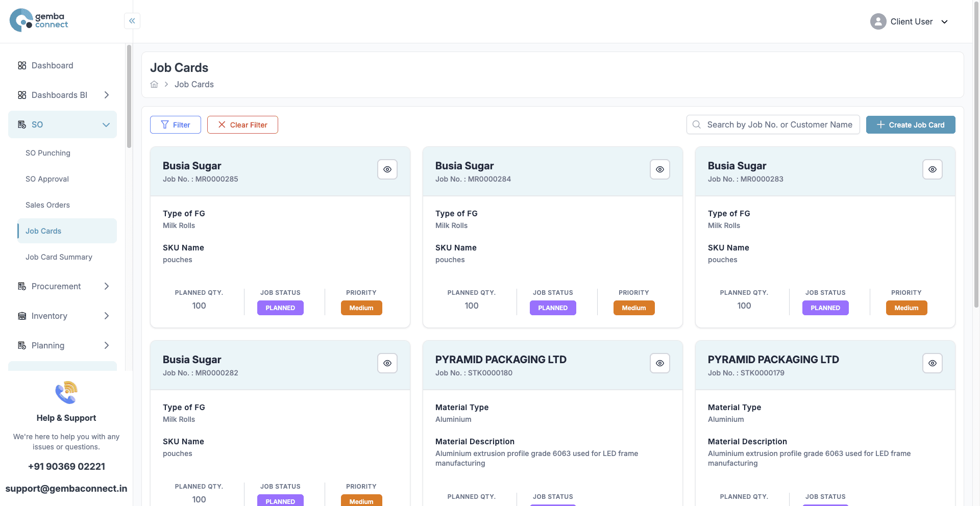Expand the Inventory chevron
This screenshot has height=506, width=980.
(x=106, y=316)
